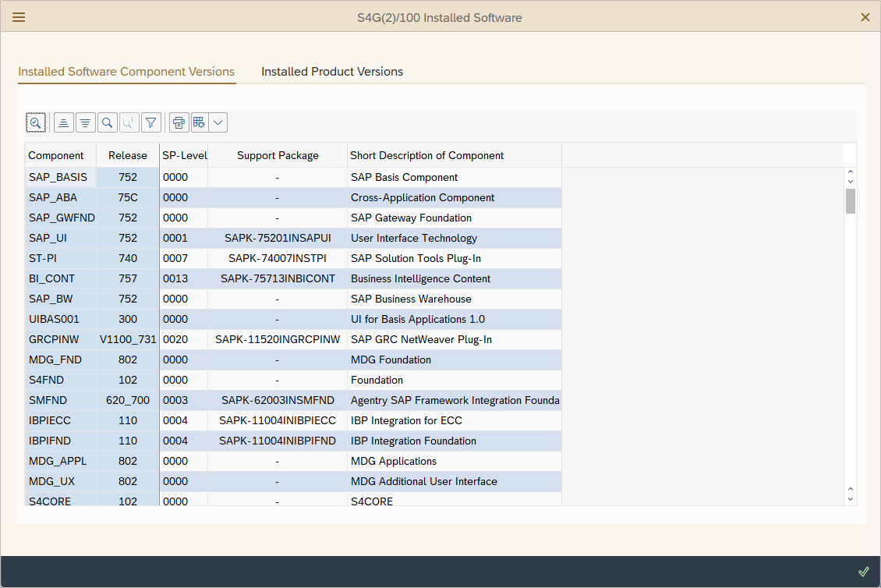
Task: Click the Change Layout grid icon
Action: coord(200,122)
